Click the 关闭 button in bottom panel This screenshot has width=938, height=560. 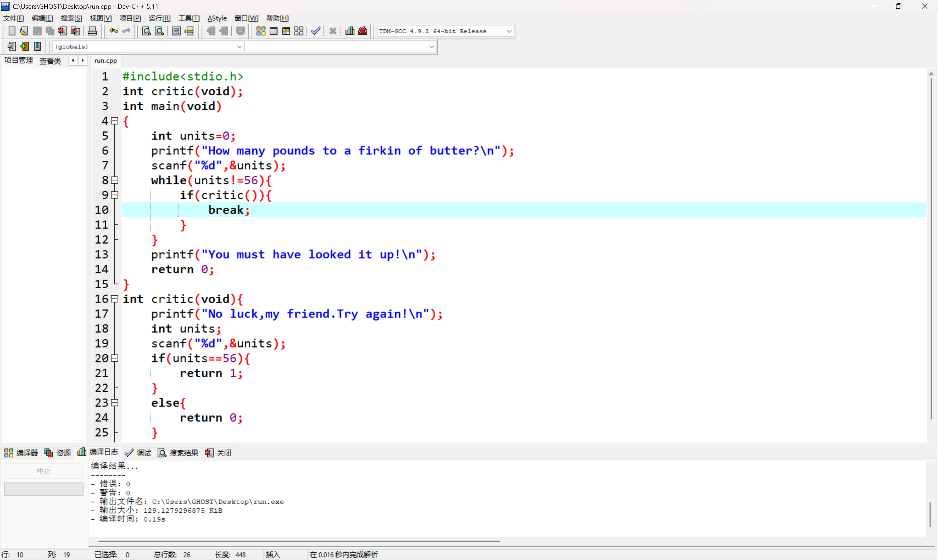point(218,453)
